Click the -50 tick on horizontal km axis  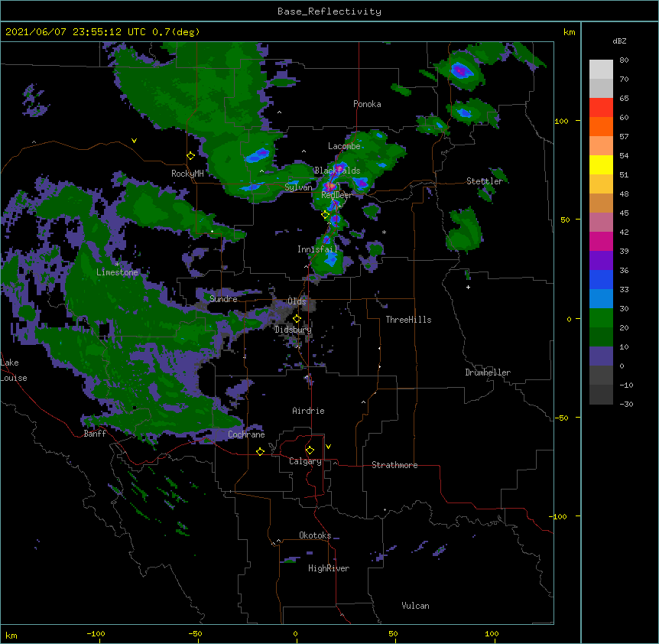click(x=195, y=633)
